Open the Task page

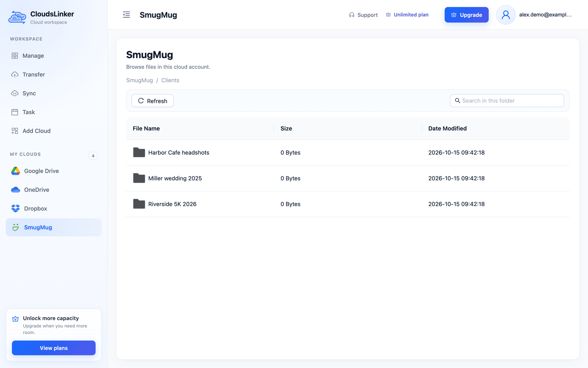[54, 112]
